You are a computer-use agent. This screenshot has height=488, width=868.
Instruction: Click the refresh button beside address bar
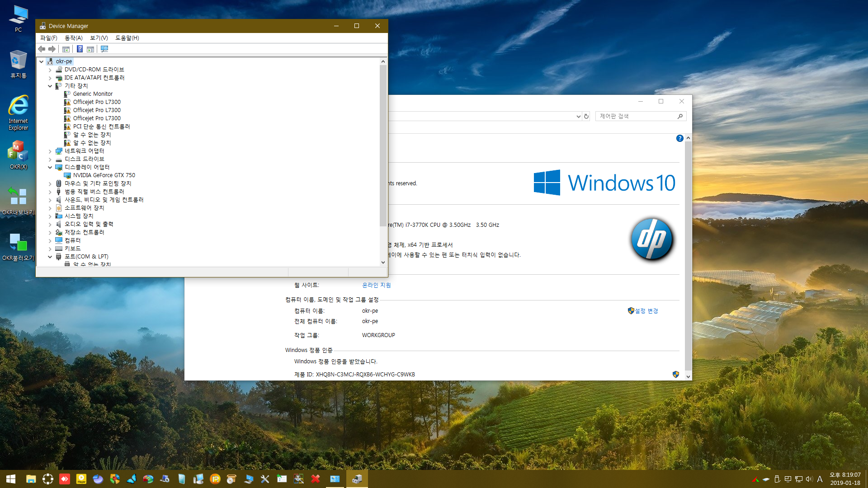(586, 116)
